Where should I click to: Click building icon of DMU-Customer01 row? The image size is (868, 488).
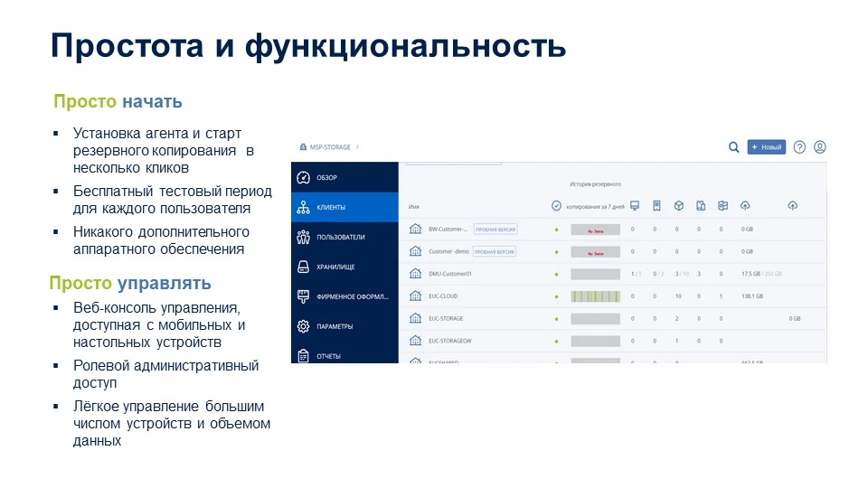tap(415, 274)
